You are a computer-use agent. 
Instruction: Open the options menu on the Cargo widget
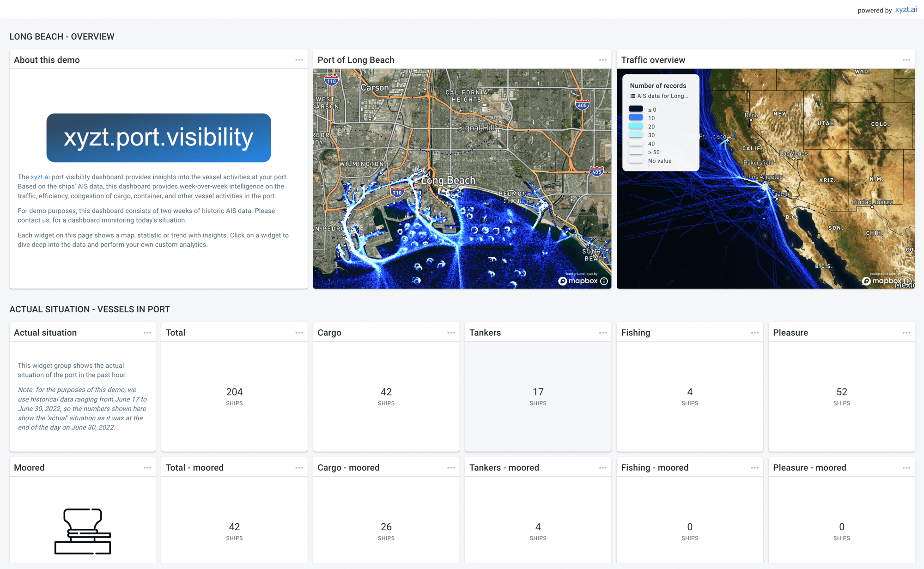pyautogui.click(x=451, y=332)
